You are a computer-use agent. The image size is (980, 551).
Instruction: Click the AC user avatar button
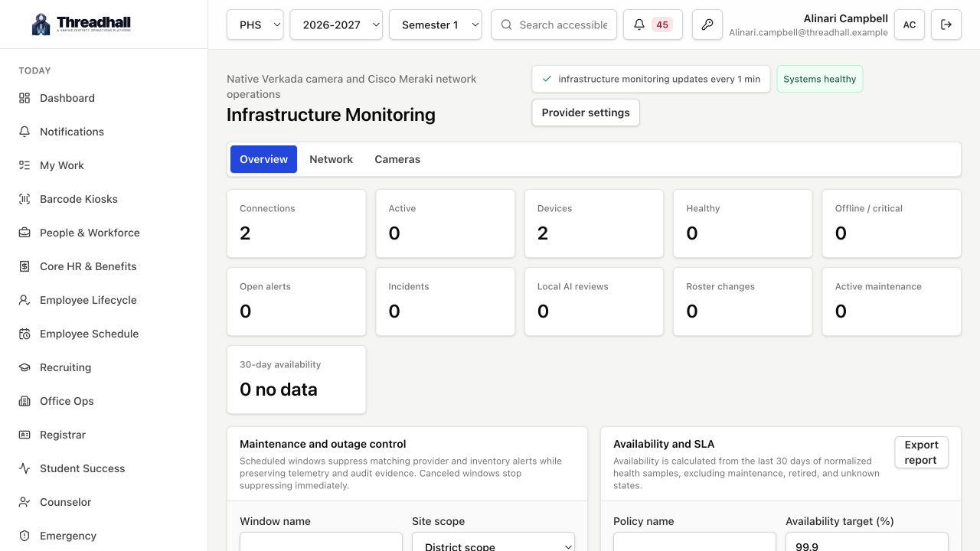[910, 24]
